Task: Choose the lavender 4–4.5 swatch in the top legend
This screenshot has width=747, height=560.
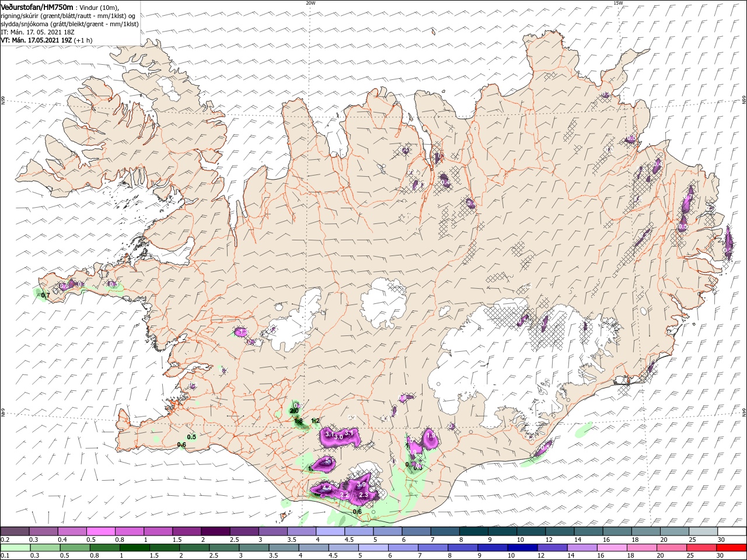Action: (x=330, y=531)
